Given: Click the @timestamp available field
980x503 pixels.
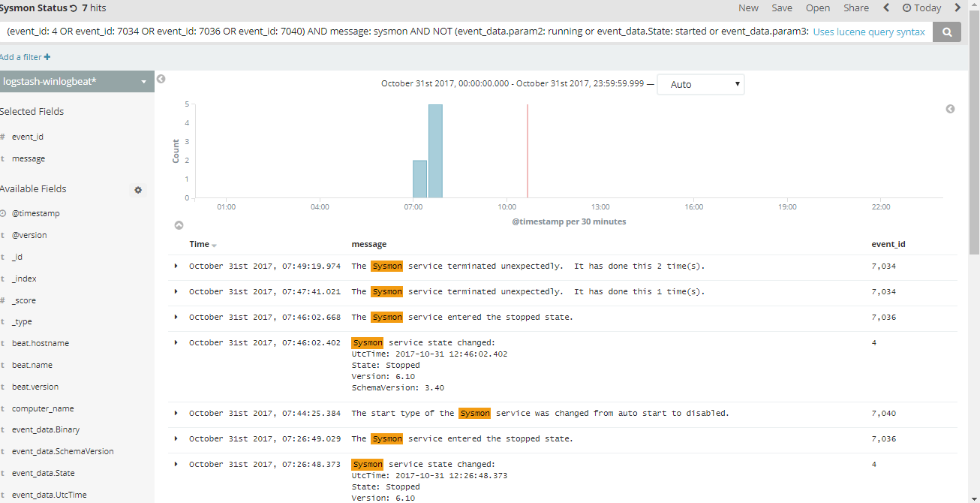Looking at the screenshot, I should pos(35,213).
